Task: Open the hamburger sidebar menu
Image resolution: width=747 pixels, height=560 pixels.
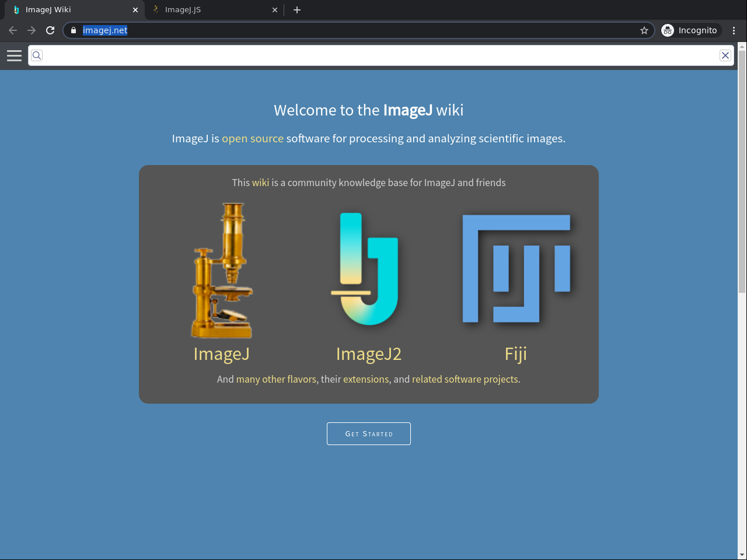Action: (x=14, y=55)
